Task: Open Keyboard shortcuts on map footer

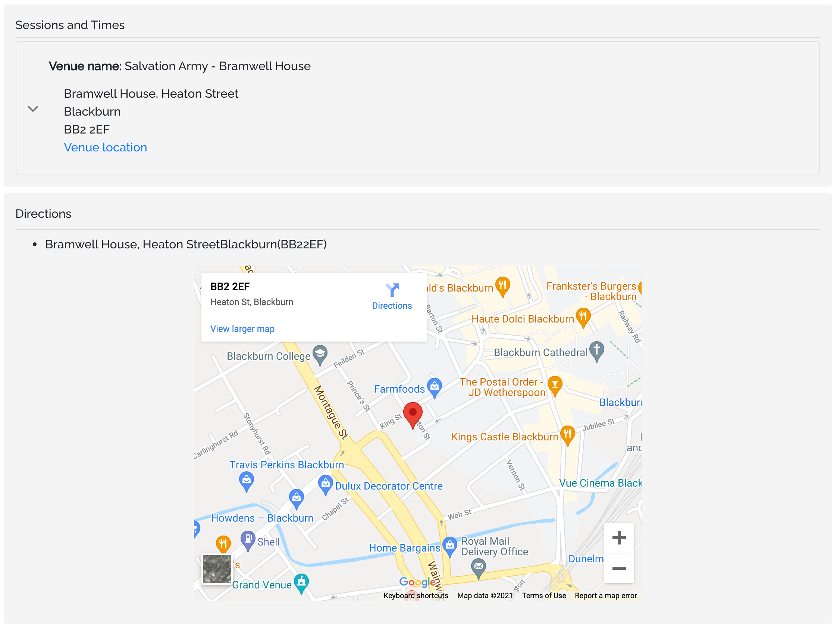Action: coord(416,595)
